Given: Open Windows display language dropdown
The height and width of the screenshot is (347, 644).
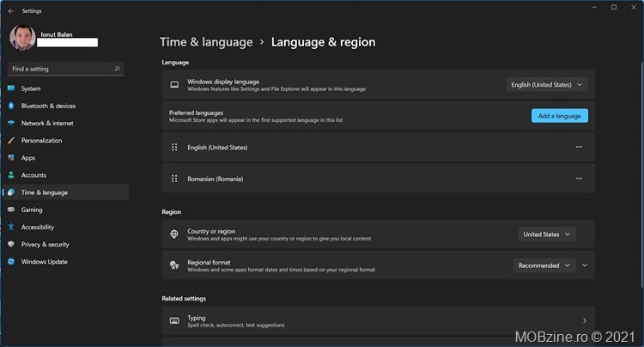Looking at the screenshot, I should coord(547,84).
